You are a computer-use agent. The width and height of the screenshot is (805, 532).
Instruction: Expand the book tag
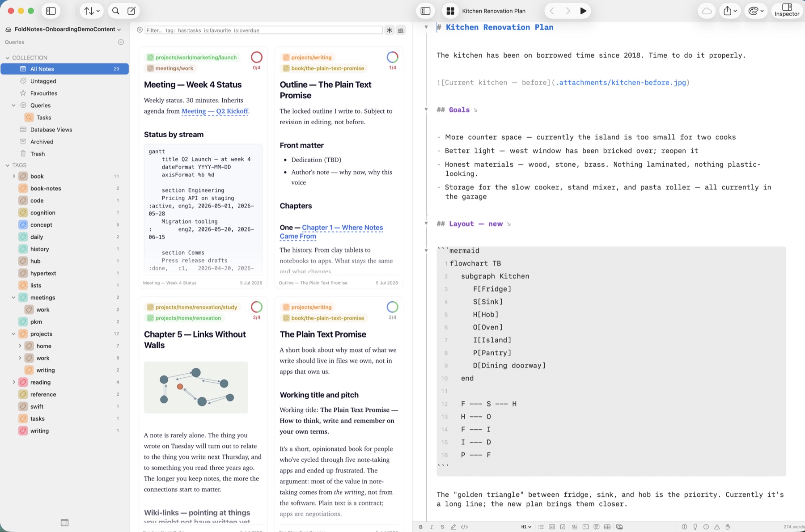point(13,176)
